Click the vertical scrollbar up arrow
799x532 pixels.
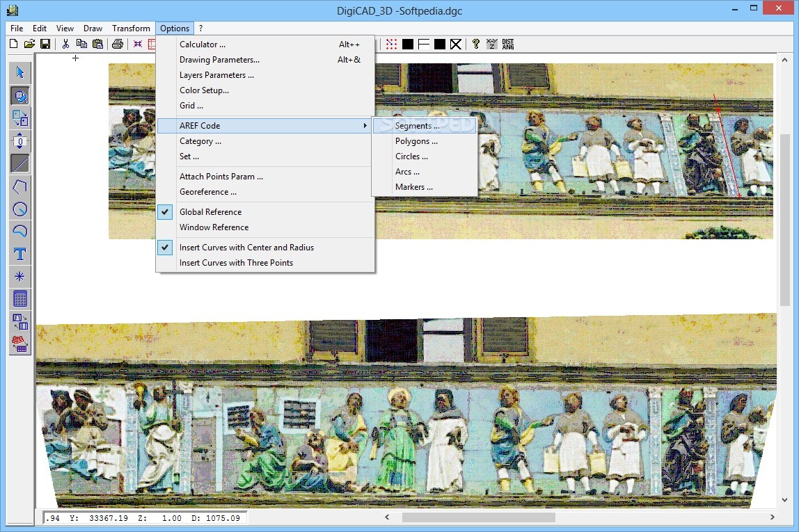[x=785, y=60]
